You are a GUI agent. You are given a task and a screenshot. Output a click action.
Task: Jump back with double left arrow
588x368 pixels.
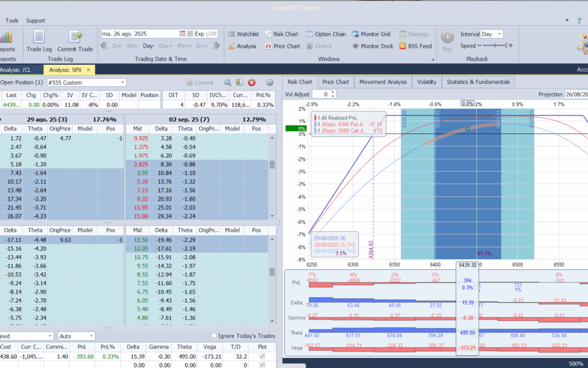pos(104,46)
